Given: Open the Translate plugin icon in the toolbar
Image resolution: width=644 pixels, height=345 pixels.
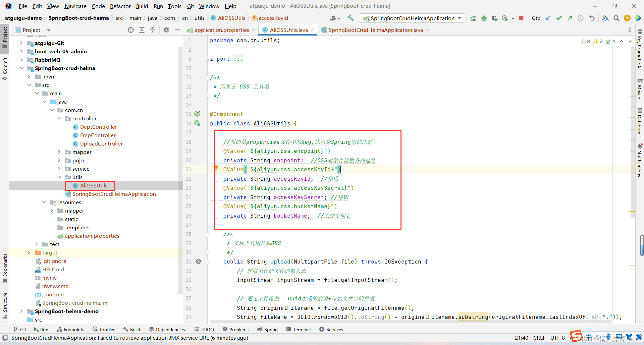Looking at the screenshot, I should click(605, 18).
